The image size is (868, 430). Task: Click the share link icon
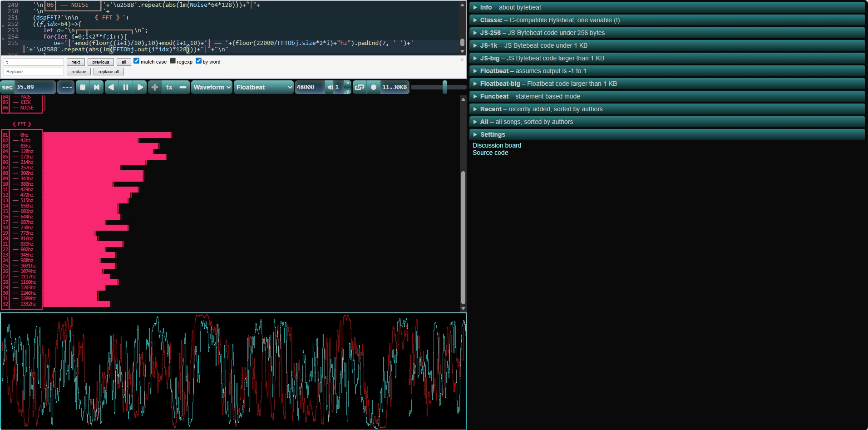pos(360,87)
